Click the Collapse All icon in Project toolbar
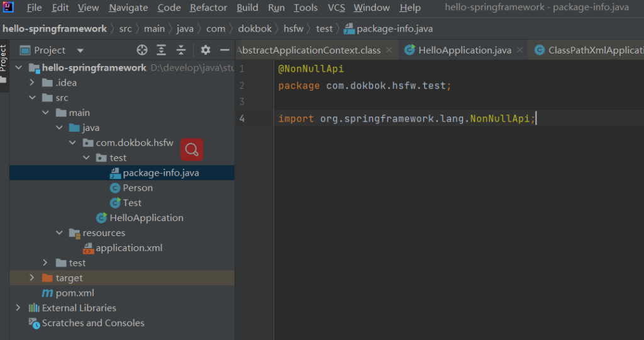 click(181, 50)
